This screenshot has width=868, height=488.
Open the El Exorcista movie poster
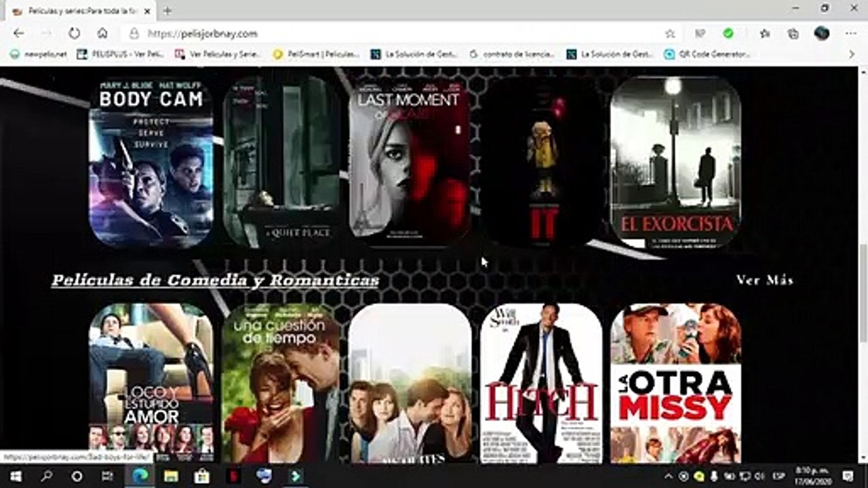click(x=675, y=161)
